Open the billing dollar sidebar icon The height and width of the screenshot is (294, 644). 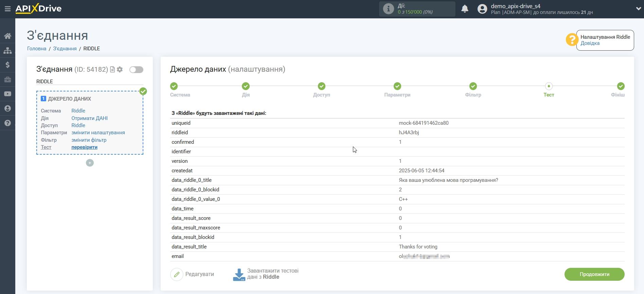point(7,65)
